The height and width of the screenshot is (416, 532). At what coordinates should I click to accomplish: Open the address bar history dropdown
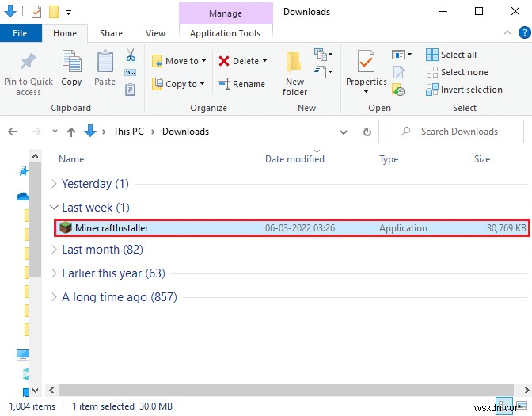pyautogui.click(x=344, y=132)
